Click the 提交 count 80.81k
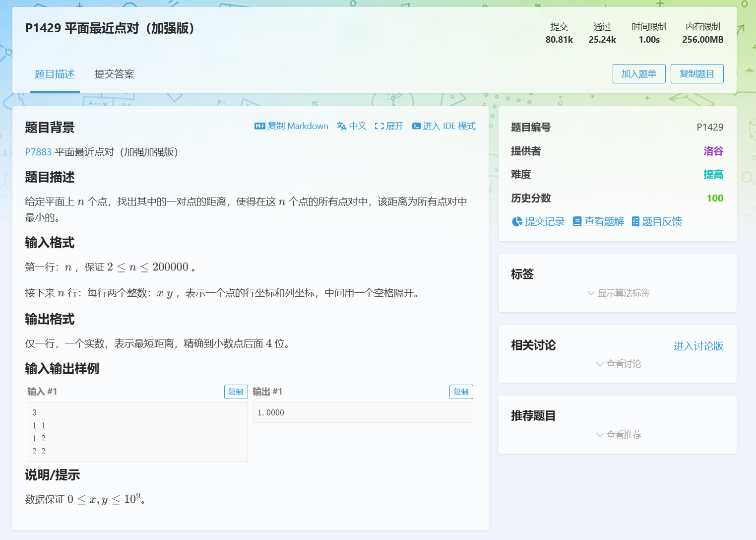Viewport: 756px width, 540px height. click(x=559, y=40)
